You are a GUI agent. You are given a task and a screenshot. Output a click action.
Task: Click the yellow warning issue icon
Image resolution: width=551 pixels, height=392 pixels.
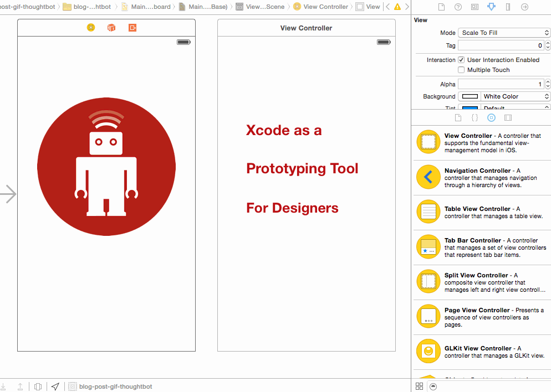(x=397, y=7)
